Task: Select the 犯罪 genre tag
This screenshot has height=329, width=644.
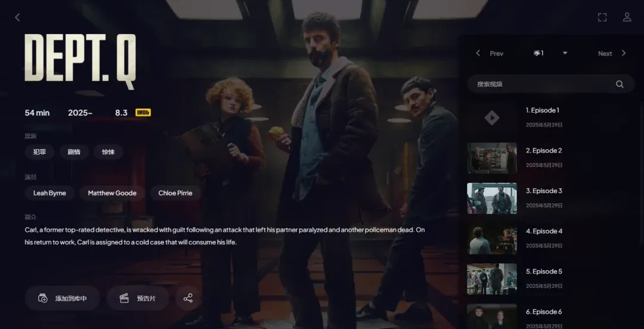Action: [x=39, y=152]
